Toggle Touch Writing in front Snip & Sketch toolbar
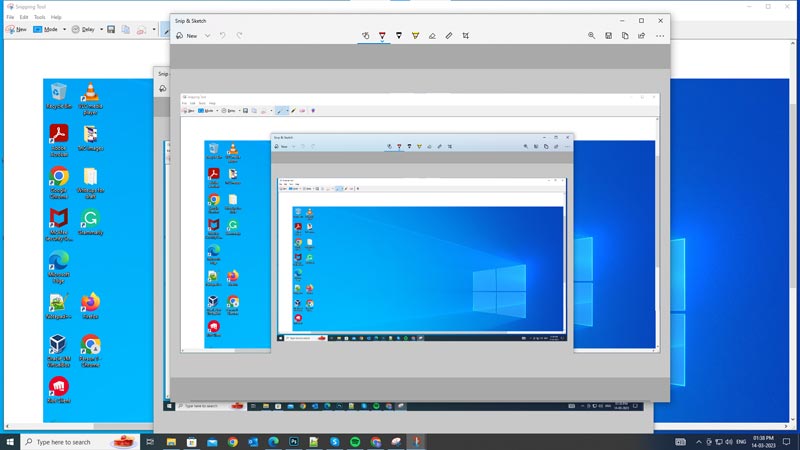800x450 pixels. pyautogui.click(x=365, y=36)
